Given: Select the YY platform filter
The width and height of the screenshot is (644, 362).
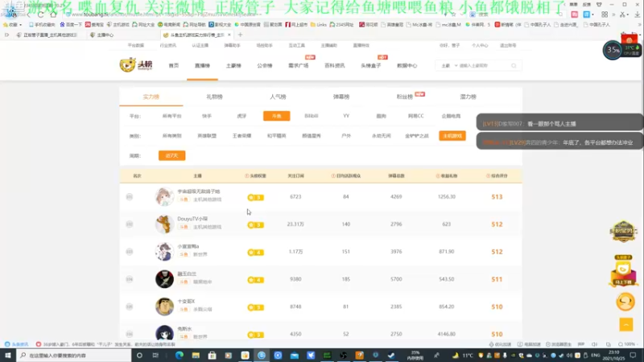Looking at the screenshot, I should (346, 116).
